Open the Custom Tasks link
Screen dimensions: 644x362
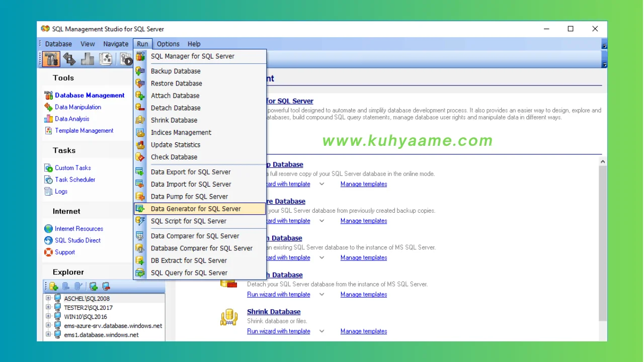(x=73, y=168)
